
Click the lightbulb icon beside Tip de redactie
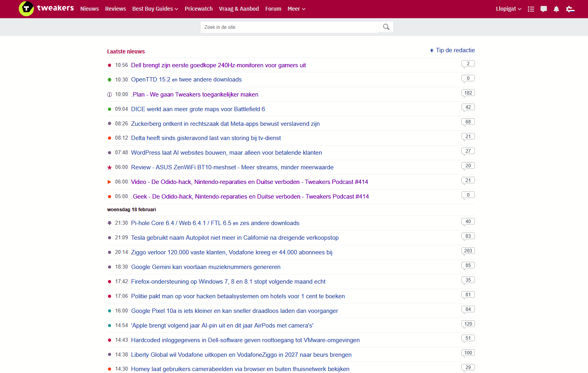coord(432,51)
